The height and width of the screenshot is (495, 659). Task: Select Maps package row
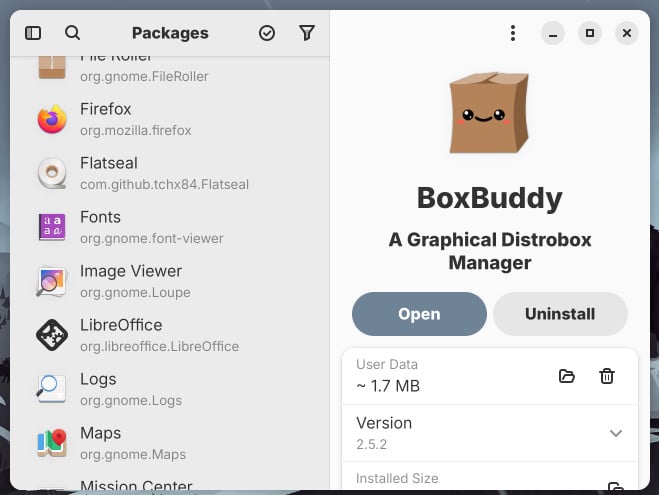click(170, 443)
